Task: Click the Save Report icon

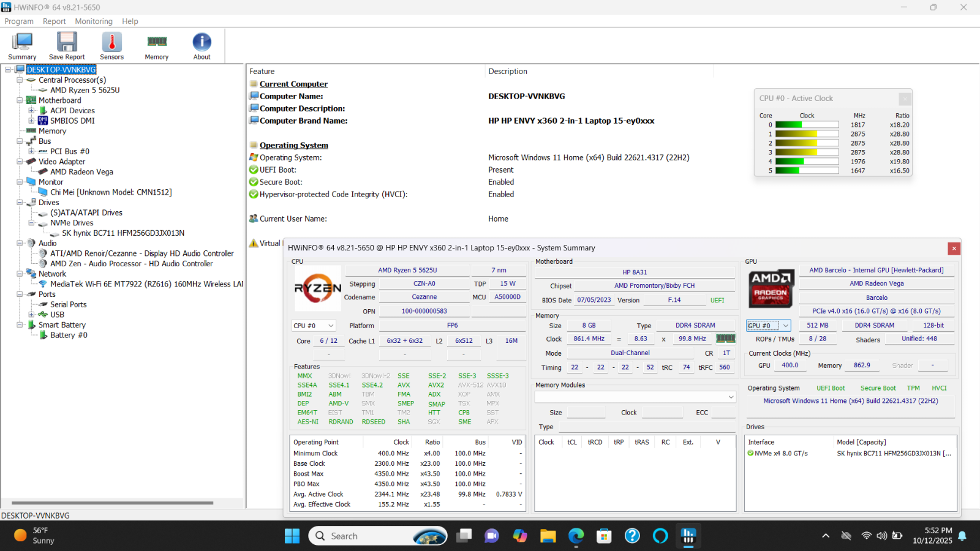Action: [67, 46]
